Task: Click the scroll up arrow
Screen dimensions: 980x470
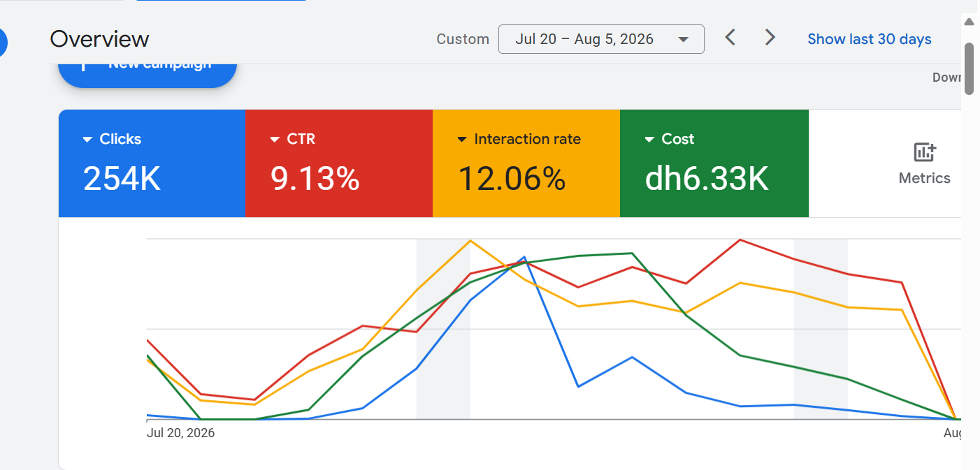Action: (969, 22)
